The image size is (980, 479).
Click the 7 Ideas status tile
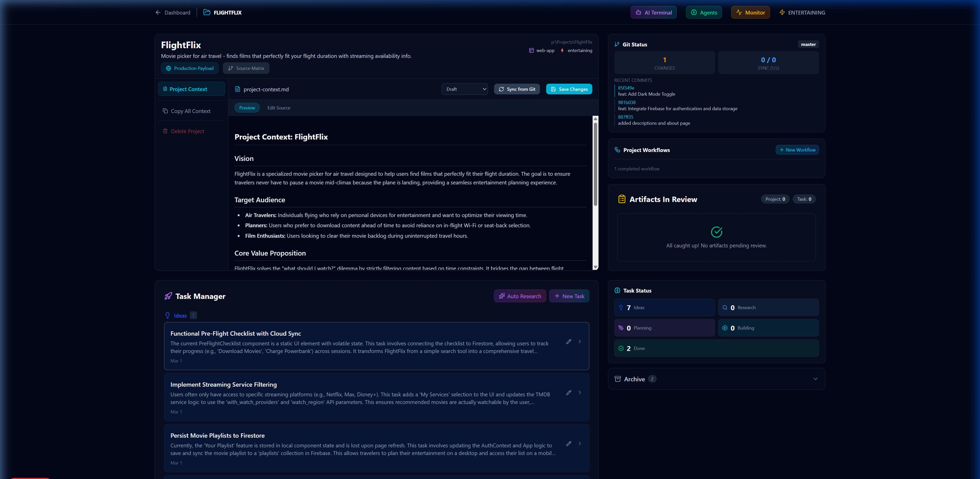click(x=664, y=308)
